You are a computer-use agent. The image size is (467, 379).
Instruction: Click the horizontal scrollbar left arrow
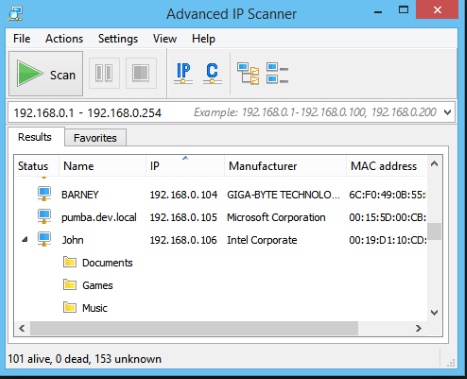click(22, 328)
